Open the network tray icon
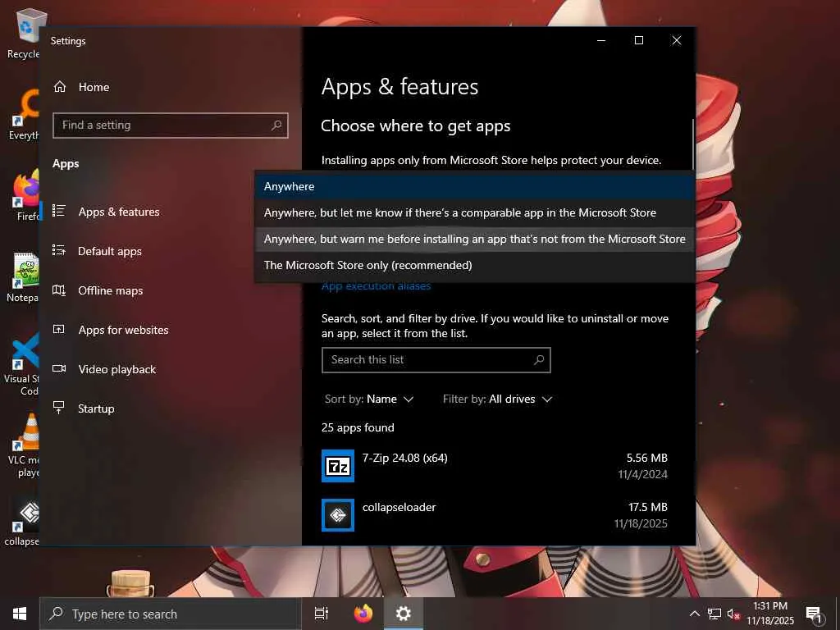 [x=714, y=614]
